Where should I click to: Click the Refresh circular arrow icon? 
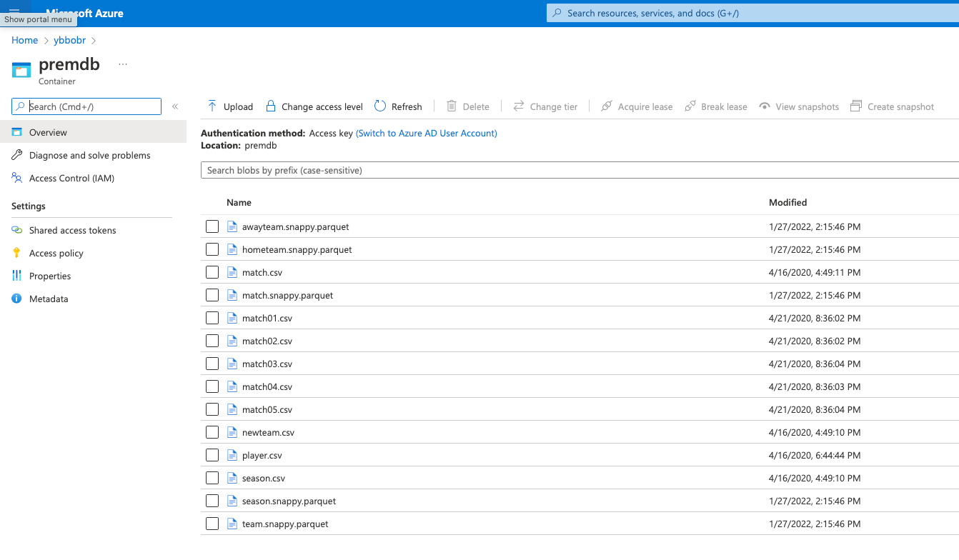pyautogui.click(x=380, y=106)
